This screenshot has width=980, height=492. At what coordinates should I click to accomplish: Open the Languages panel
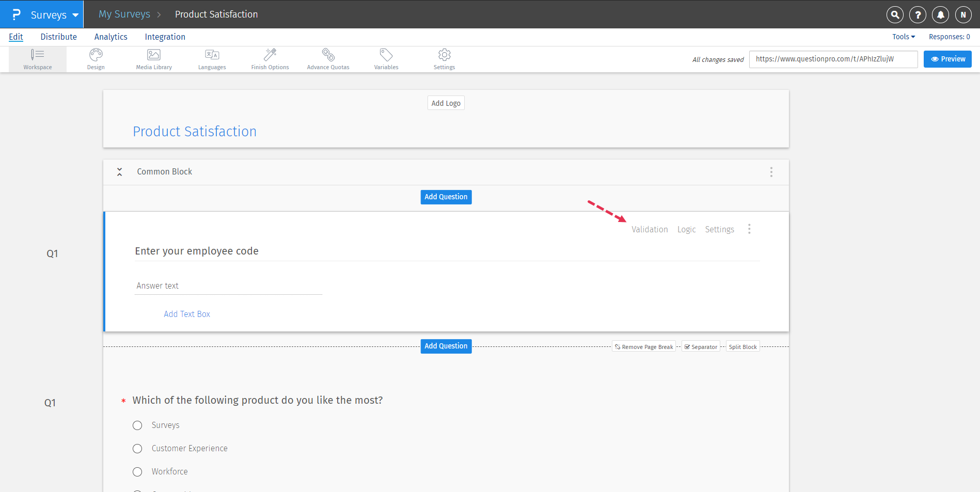[212, 58]
